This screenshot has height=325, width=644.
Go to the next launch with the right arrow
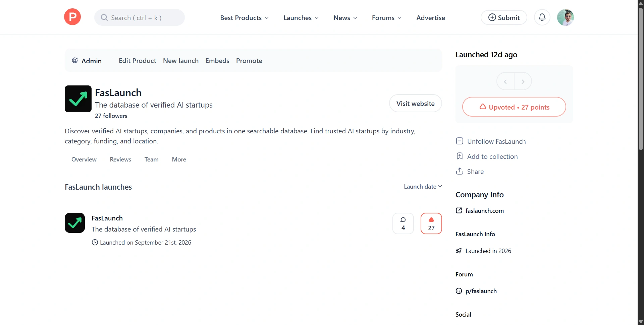point(523,81)
